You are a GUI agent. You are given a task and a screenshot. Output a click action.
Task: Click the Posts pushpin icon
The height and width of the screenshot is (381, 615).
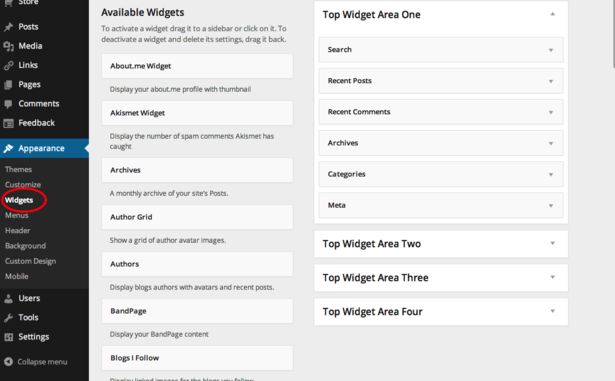pos(8,27)
